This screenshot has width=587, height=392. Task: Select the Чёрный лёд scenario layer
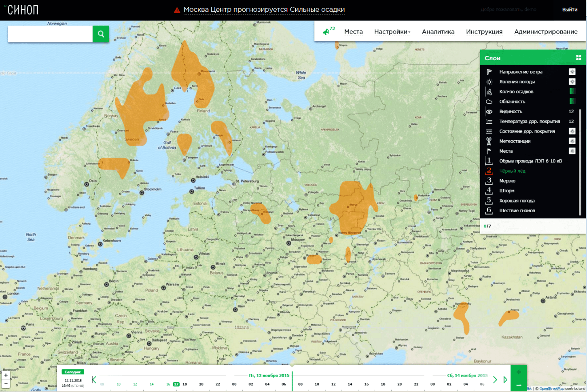coord(512,171)
